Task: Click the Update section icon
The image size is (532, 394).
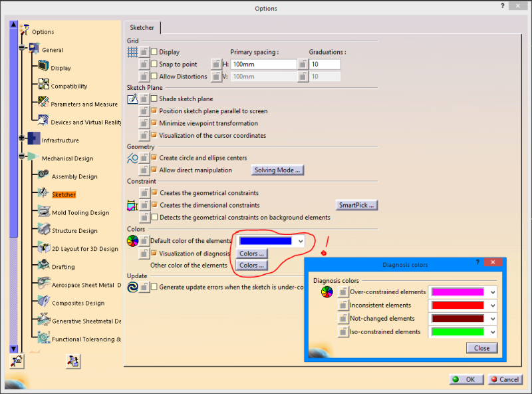Action: [132, 287]
